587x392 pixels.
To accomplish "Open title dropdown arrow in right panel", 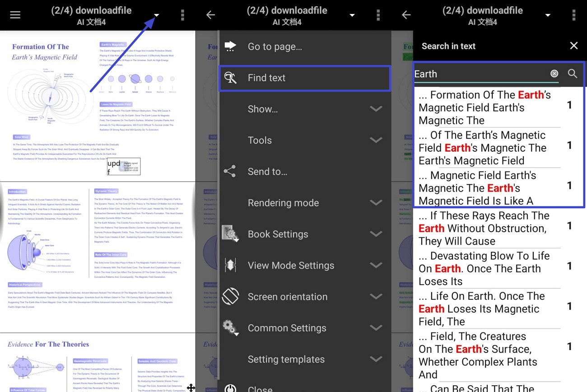I will pyautogui.click(x=547, y=15).
